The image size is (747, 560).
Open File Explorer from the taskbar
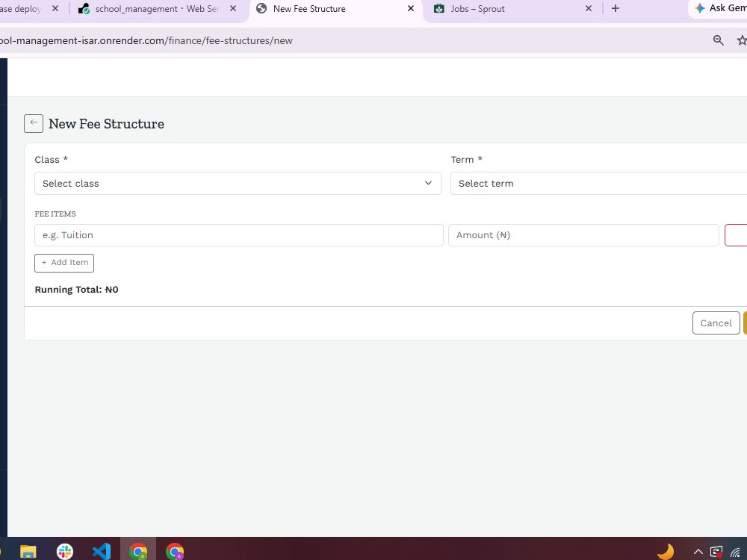(28, 552)
